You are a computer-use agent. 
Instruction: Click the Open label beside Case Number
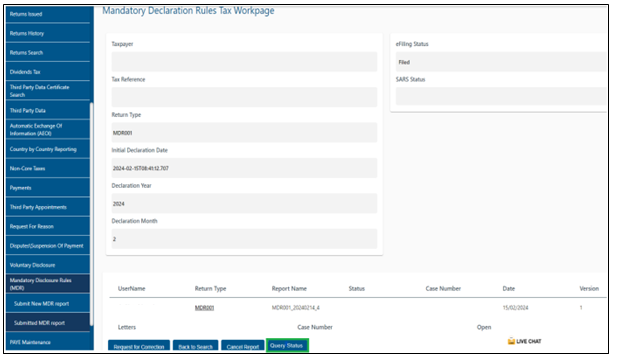click(x=484, y=327)
